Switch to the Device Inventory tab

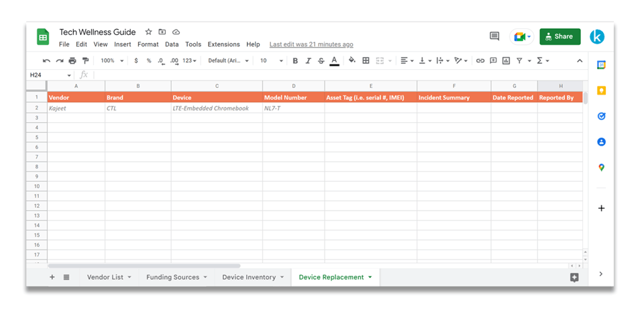tap(253, 277)
